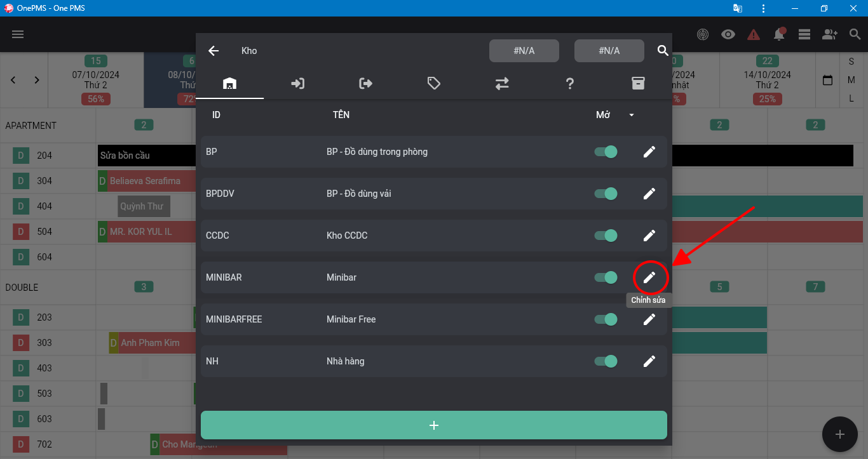This screenshot has height=459, width=868.
Task: Open the Sửa bồn cầu maintenance block
Action: [x=146, y=156]
